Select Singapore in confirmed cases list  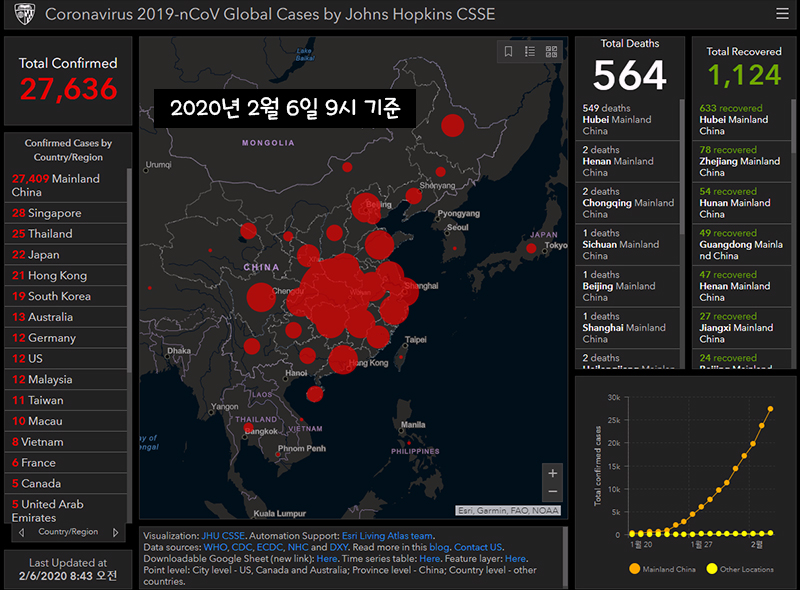[x=66, y=213]
